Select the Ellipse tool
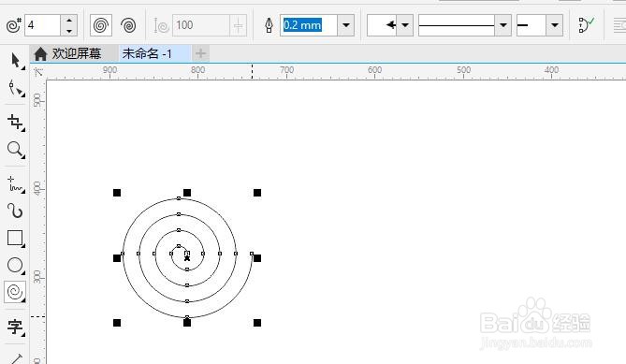The width and height of the screenshot is (626, 364). (x=16, y=266)
